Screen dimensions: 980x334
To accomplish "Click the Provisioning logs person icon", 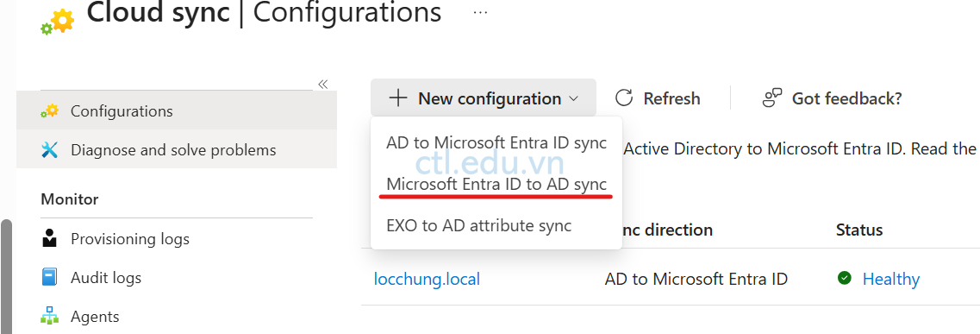I will [49, 238].
